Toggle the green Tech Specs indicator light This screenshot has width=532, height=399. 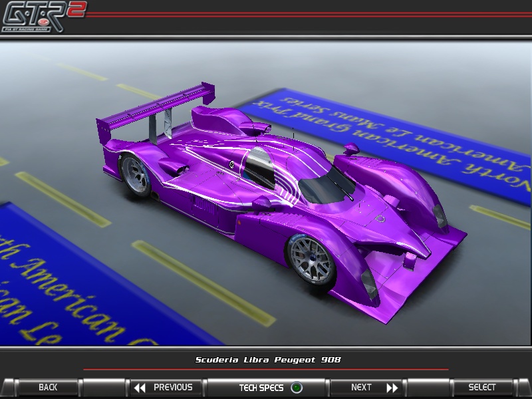point(297,388)
